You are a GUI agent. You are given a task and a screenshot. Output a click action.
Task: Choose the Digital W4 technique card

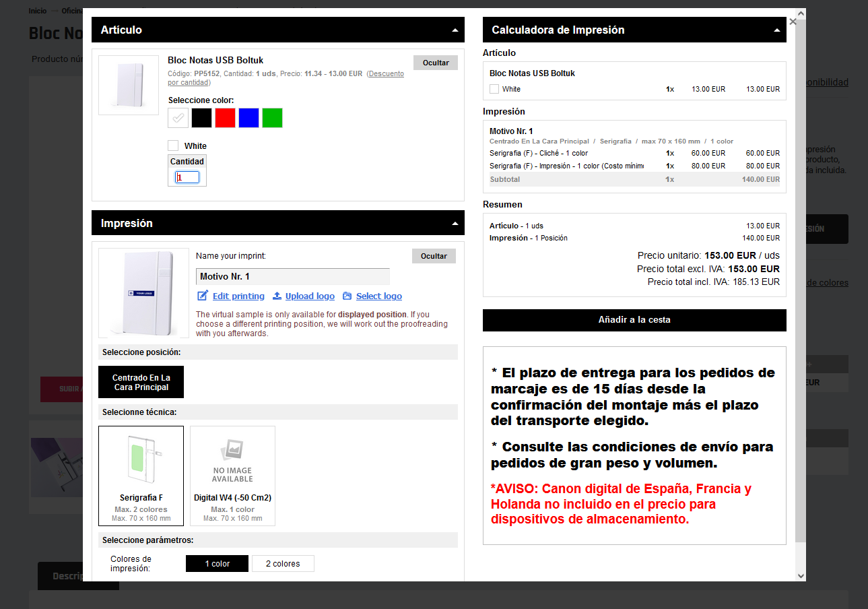point(232,476)
